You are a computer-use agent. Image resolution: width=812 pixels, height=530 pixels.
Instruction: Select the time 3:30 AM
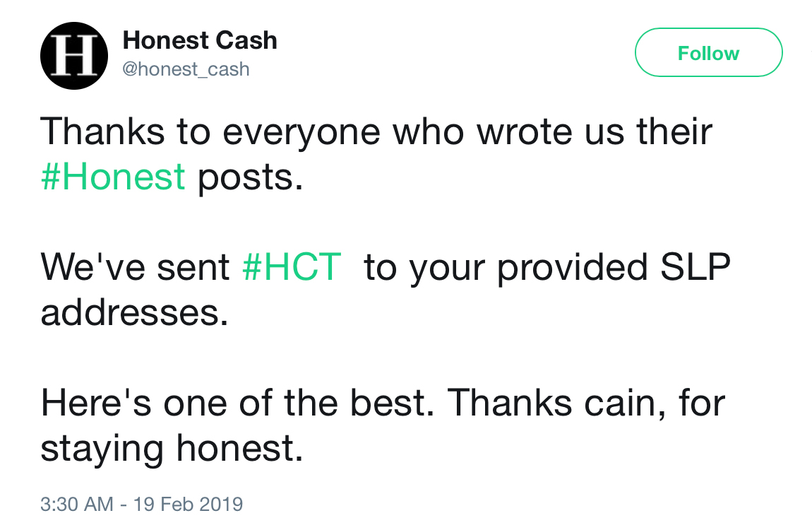[x=76, y=504]
